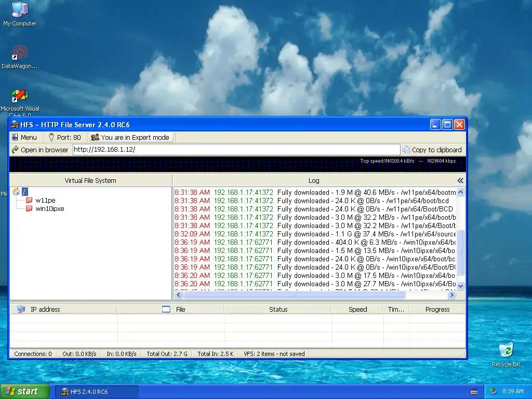Click the log horizontal scroll right arrow
532x399 pixels.
pyautogui.click(x=451, y=295)
